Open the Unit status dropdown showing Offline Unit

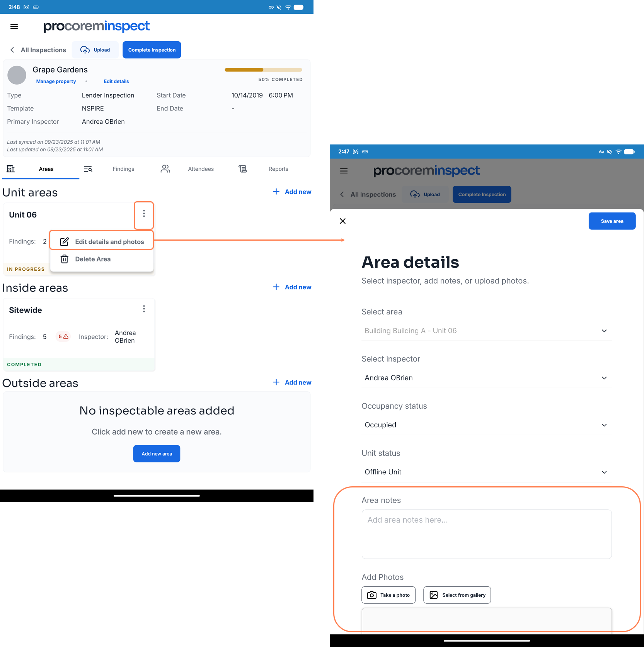(x=487, y=472)
